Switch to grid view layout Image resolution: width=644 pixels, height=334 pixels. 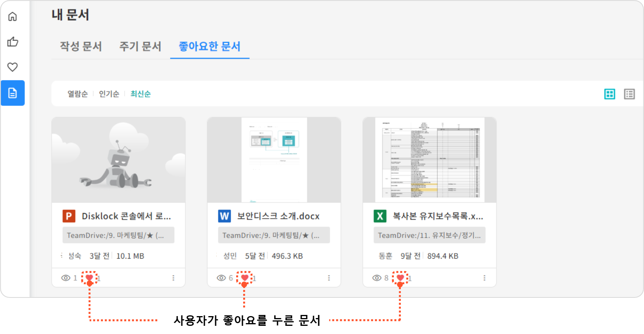point(609,94)
